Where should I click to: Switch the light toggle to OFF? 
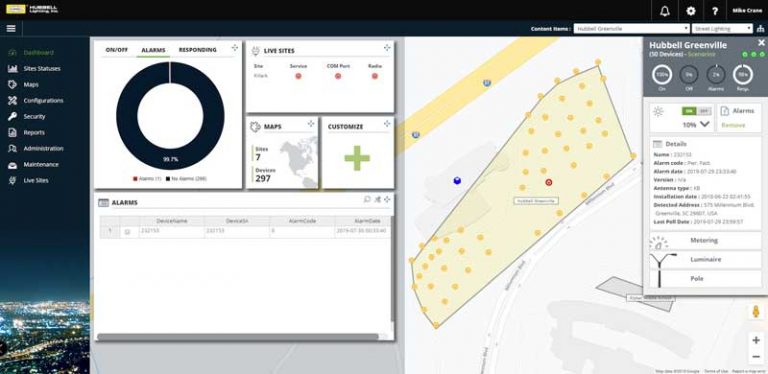[x=703, y=111]
